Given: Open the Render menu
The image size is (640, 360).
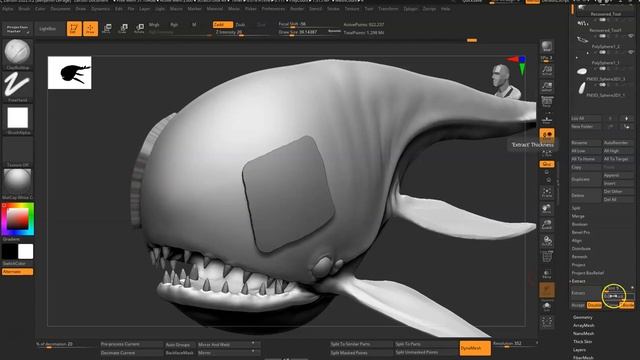Looking at the screenshot, I should pyautogui.click(x=297, y=9).
